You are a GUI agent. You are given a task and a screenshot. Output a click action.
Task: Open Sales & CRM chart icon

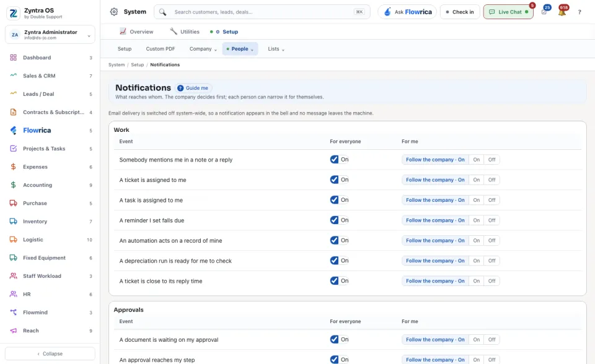tap(13, 76)
